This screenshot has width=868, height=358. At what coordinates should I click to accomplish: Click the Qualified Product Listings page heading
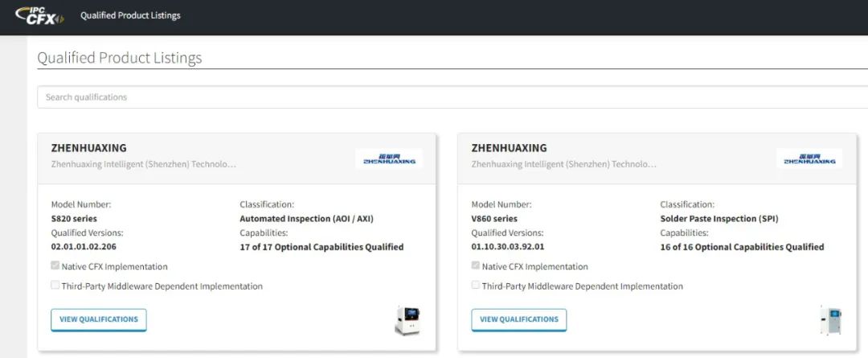pos(120,58)
